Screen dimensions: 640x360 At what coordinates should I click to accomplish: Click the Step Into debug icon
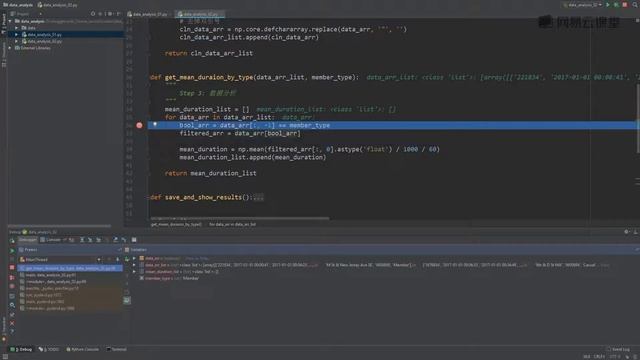click(x=90, y=240)
